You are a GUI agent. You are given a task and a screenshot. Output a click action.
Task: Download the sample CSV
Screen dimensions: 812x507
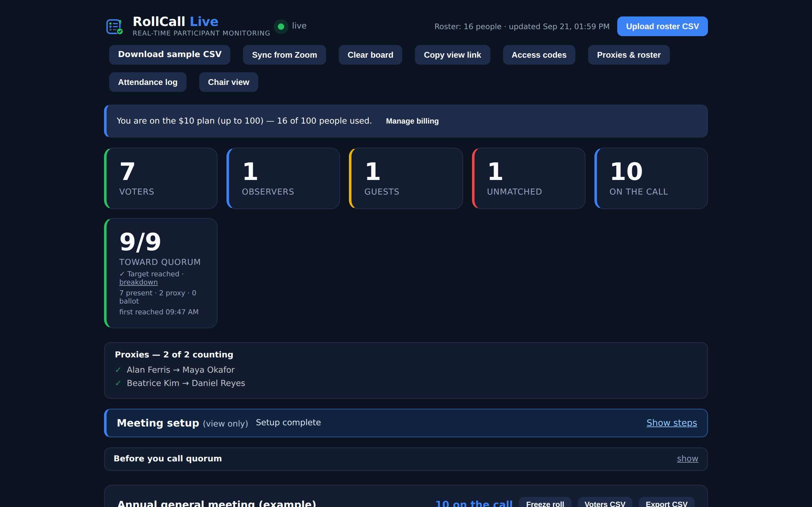coord(169,55)
